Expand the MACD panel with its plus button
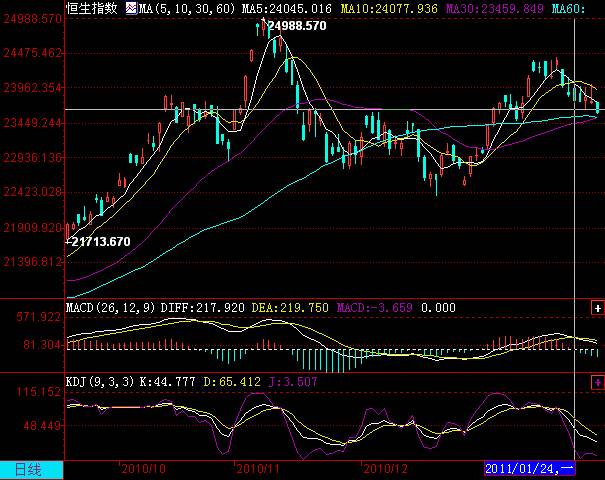Viewport: 605px width, 480px height. click(x=598, y=308)
